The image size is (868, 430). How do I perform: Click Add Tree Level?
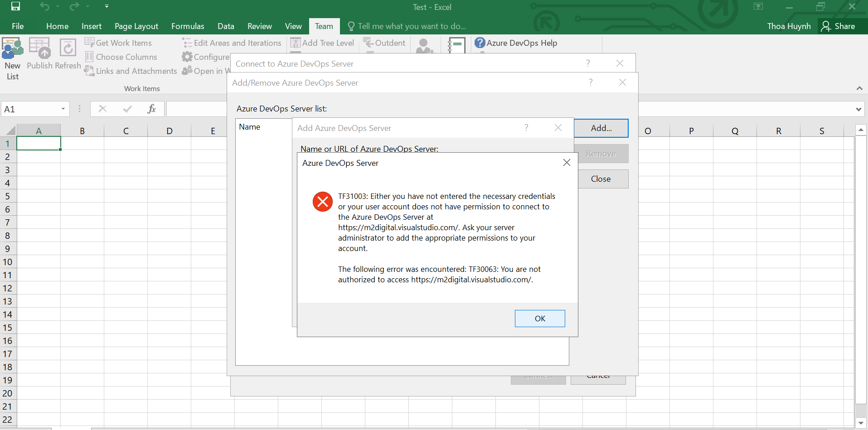(322, 43)
